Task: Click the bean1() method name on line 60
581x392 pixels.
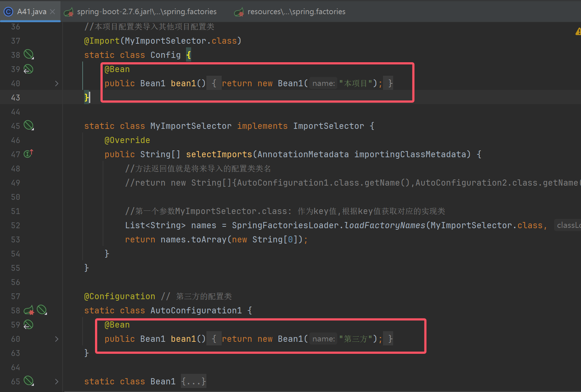Action: 188,339
